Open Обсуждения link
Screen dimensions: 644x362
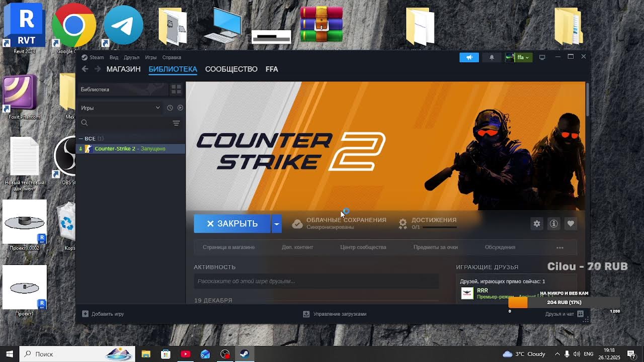click(500, 247)
